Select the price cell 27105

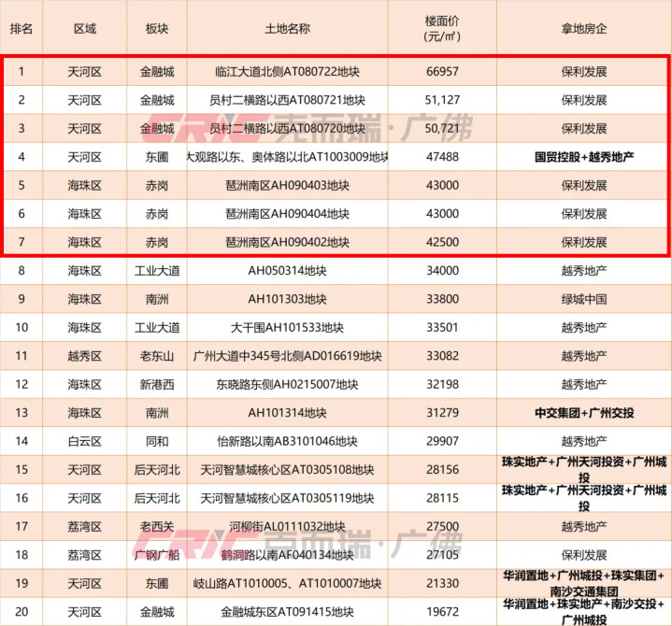click(x=442, y=555)
